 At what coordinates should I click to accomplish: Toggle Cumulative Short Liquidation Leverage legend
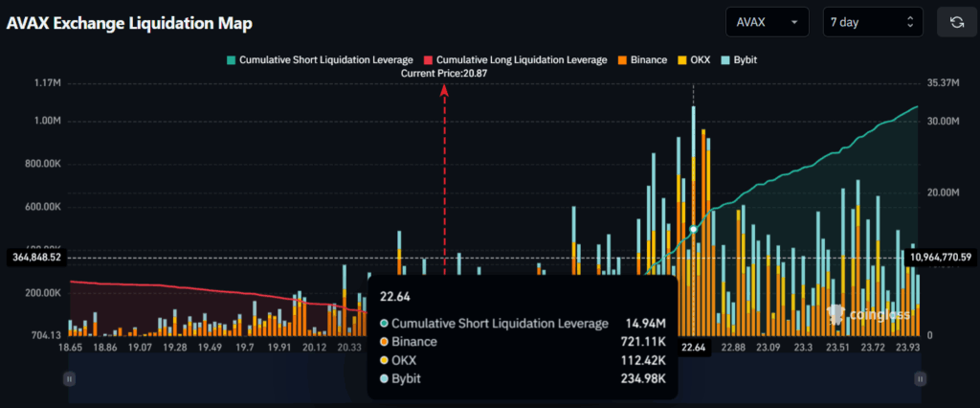tap(320, 60)
